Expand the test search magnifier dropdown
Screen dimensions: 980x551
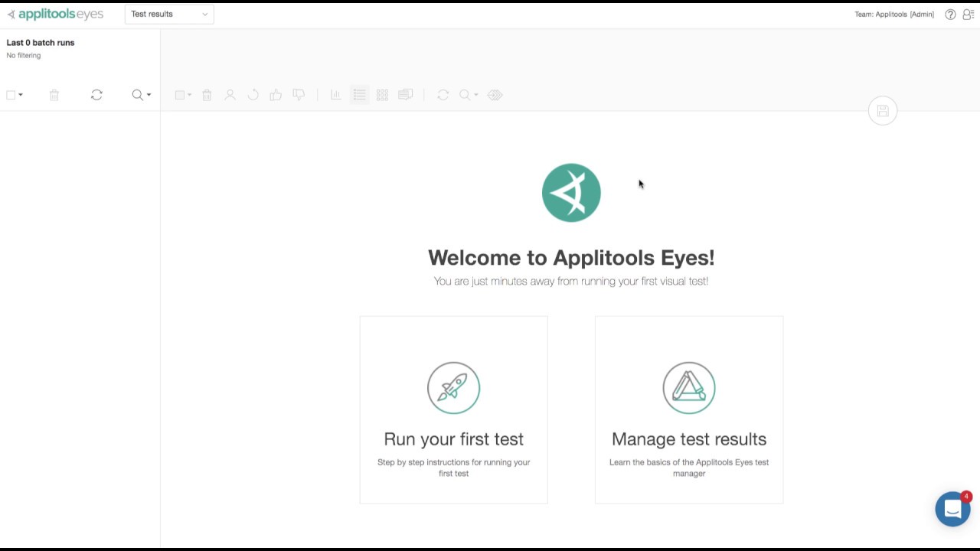[x=468, y=95]
